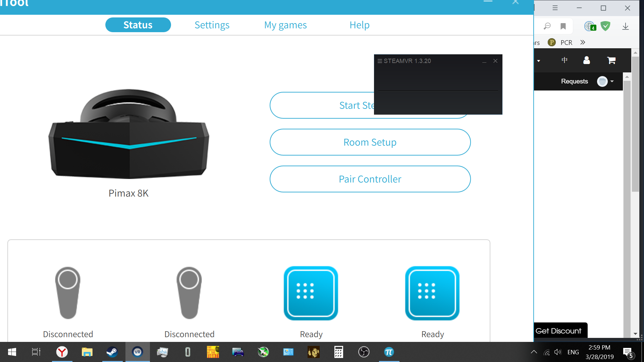Viewport: 644px width, 362px height.
Task: Click the Pimax 8K headset image
Action: point(129,133)
